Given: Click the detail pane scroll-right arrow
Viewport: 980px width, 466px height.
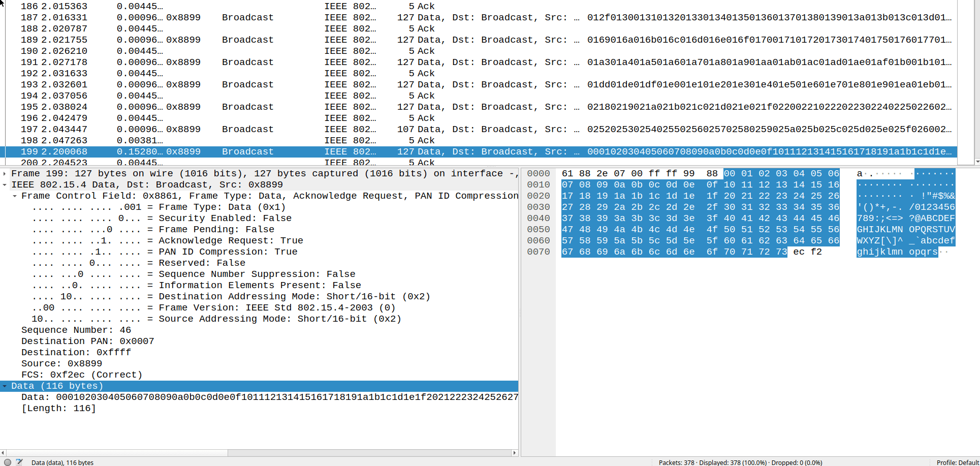Looking at the screenshot, I should pos(514,452).
